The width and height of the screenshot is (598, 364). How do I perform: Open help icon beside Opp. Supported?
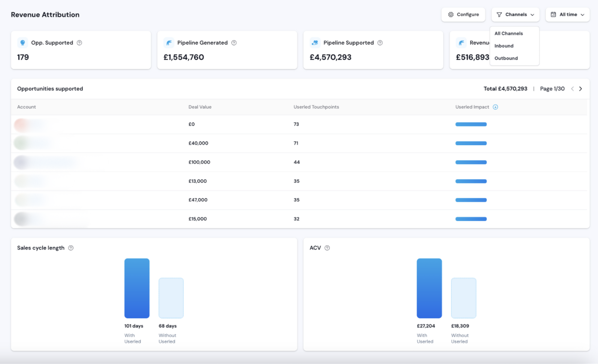click(x=79, y=43)
